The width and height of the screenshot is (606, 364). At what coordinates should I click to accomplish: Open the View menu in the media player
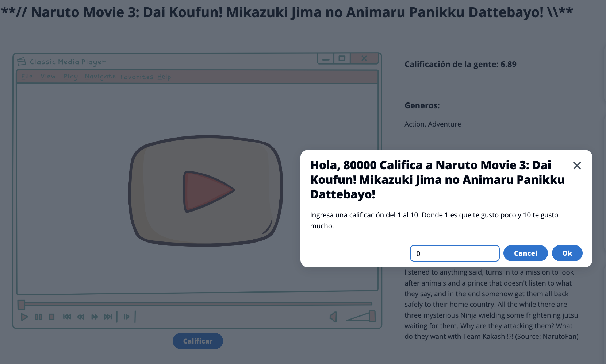point(48,76)
